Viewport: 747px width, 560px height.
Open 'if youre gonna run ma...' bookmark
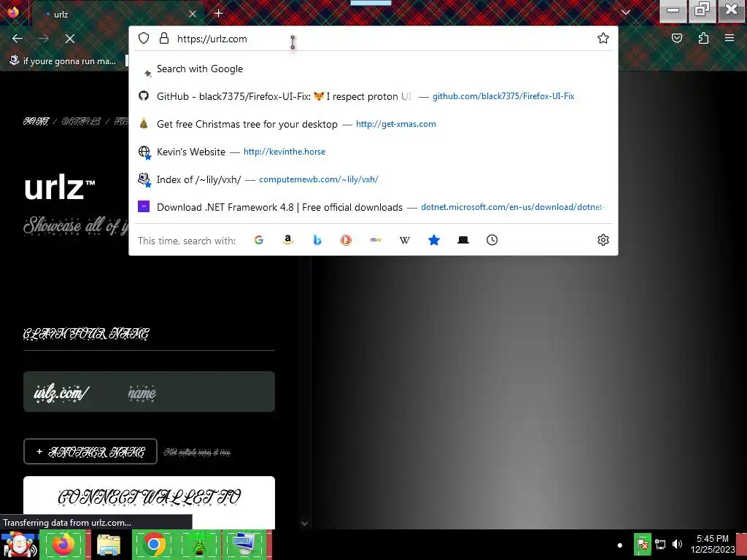coord(63,61)
